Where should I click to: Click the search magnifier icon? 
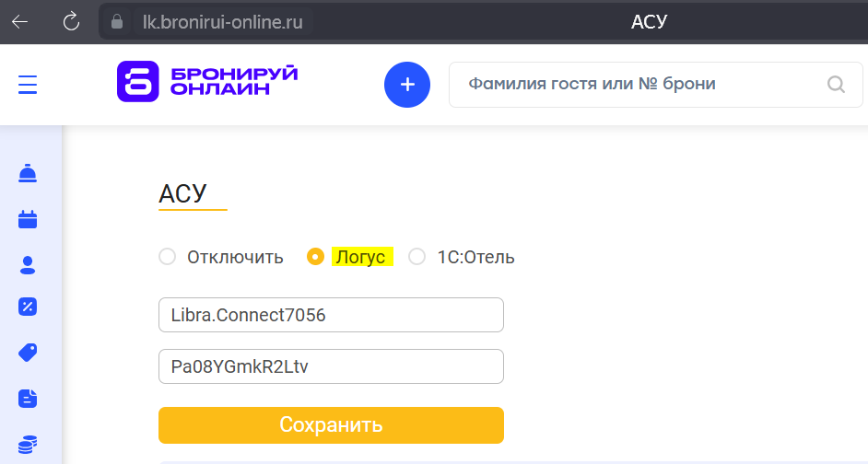(x=836, y=85)
